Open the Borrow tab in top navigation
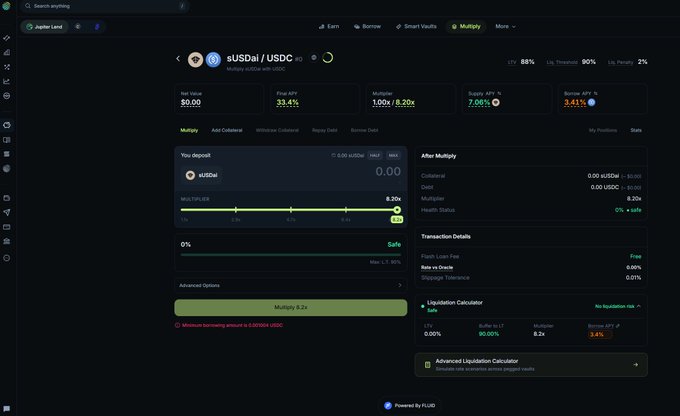The image size is (680, 416). [367, 26]
